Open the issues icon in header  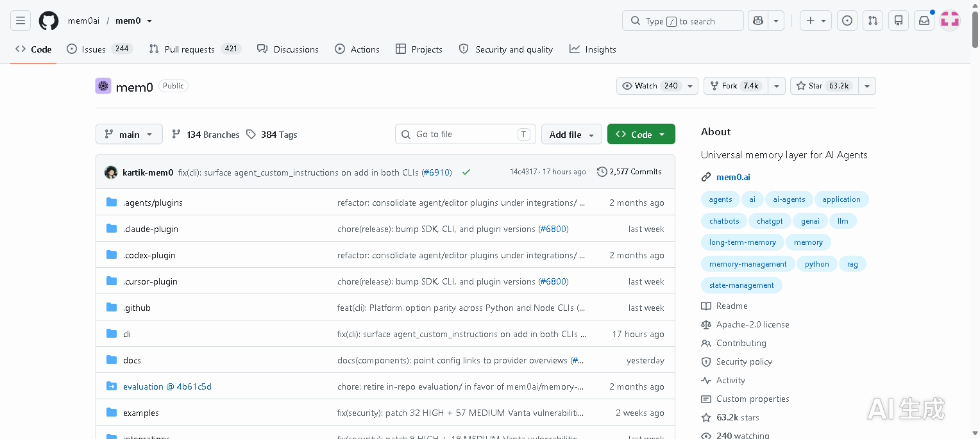pos(847,21)
